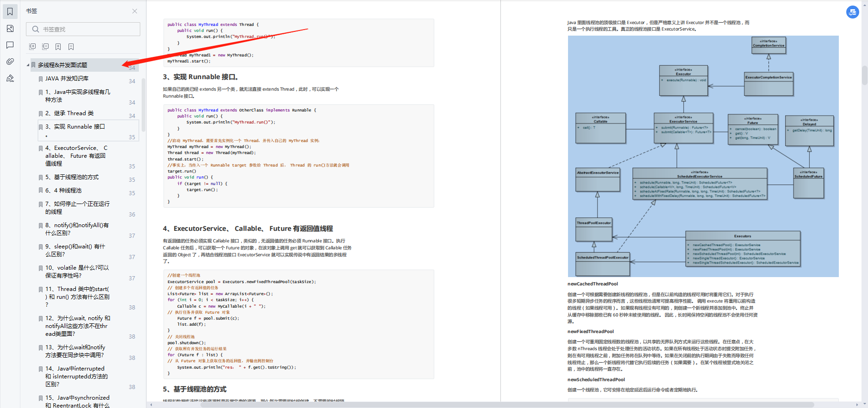This screenshot has width=868, height=408.
Task: Open bookmark 13、为什么wait和notify方法要在同步块中调用
Action: click(75, 351)
